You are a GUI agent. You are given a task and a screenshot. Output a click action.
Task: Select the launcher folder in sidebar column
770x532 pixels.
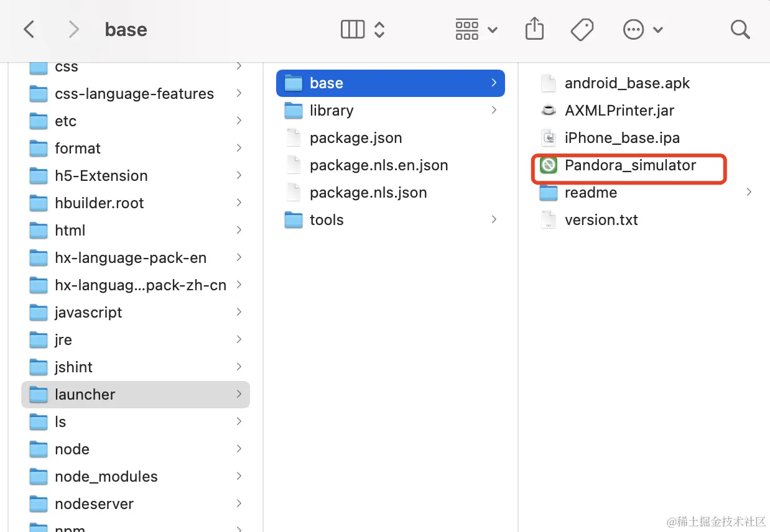pos(136,395)
